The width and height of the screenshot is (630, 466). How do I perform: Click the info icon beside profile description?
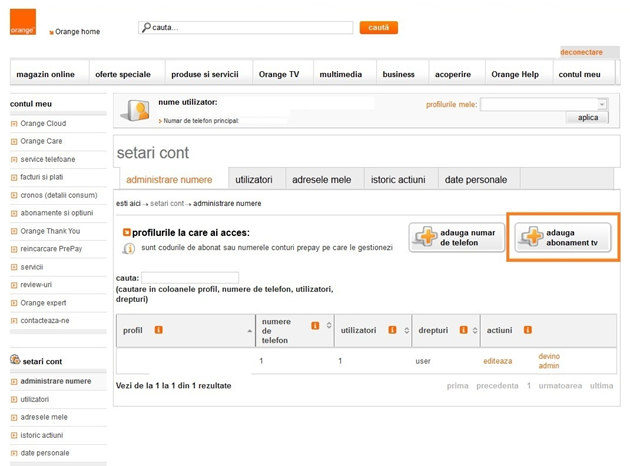pos(129,248)
